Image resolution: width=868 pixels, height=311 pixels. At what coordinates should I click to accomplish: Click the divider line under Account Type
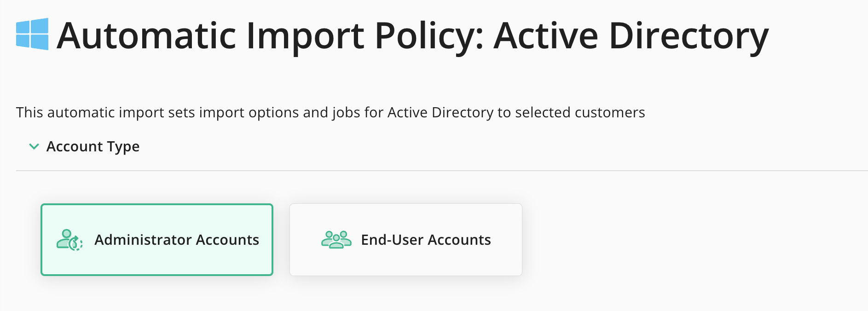[x=442, y=171]
